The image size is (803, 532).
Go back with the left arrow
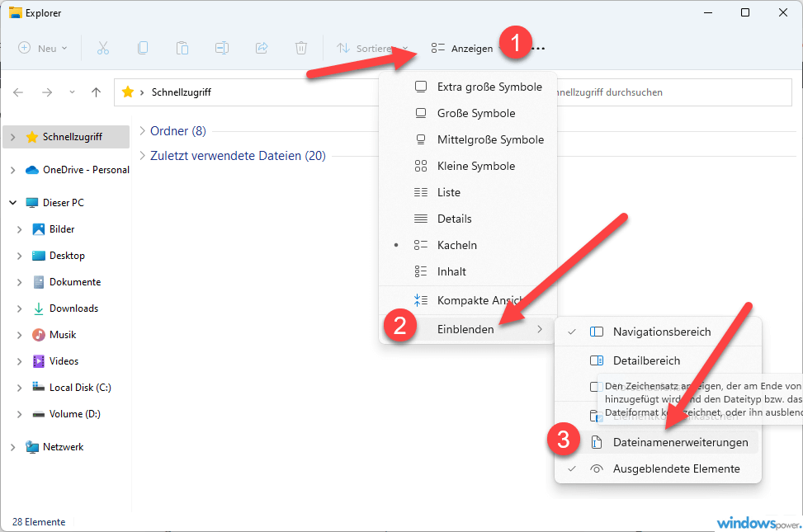pyautogui.click(x=18, y=92)
